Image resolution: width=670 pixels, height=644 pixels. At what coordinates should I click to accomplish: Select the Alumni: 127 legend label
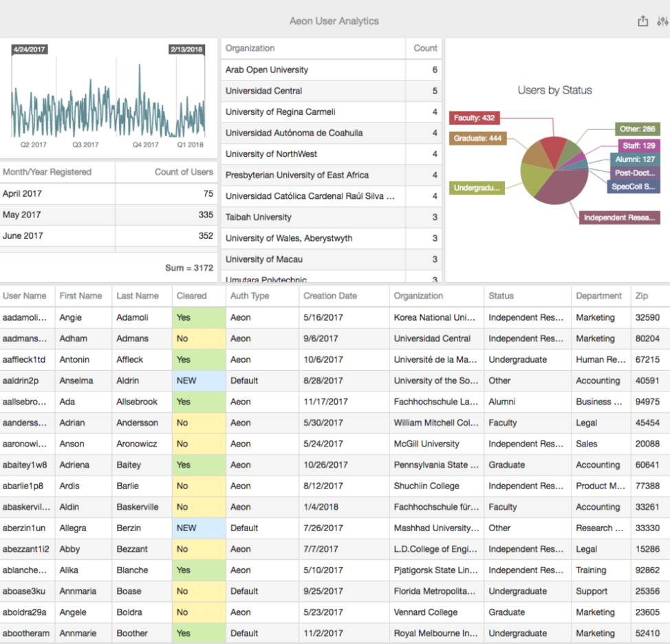point(634,160)
